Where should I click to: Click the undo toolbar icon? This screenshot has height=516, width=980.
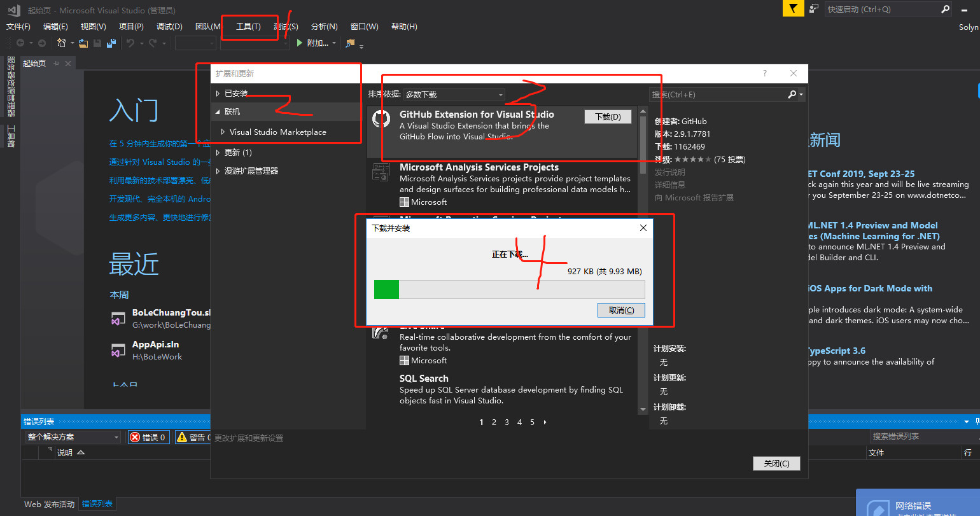[130, 43]
